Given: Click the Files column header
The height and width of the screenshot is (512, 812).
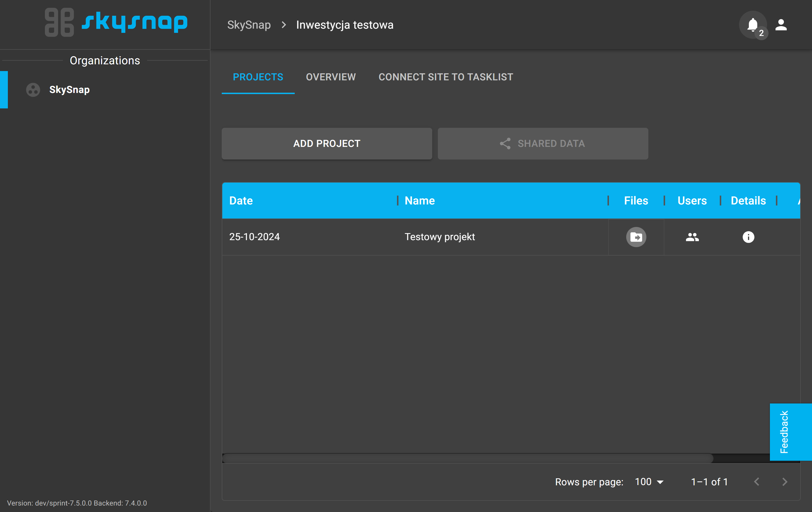Looking at the screenshot, I should 636,201.
